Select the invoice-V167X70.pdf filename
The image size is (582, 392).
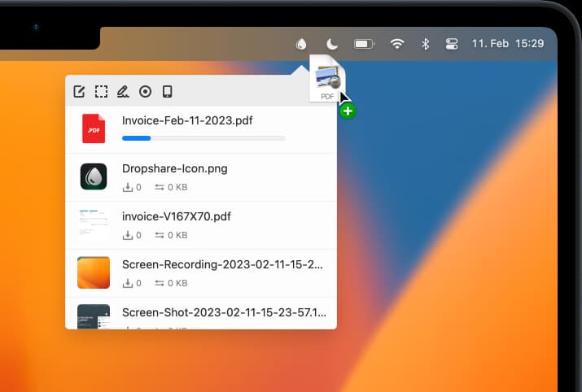point(177,216)
